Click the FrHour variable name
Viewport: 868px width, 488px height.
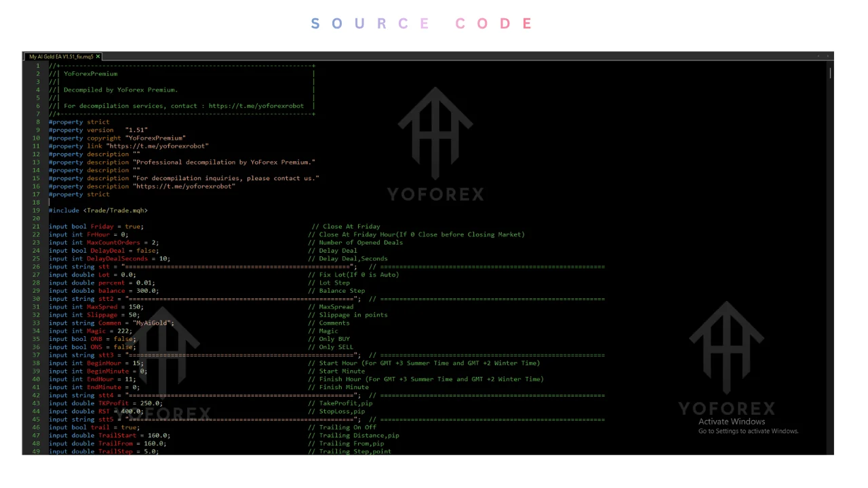pyautogui.click(x=98, y=235)
